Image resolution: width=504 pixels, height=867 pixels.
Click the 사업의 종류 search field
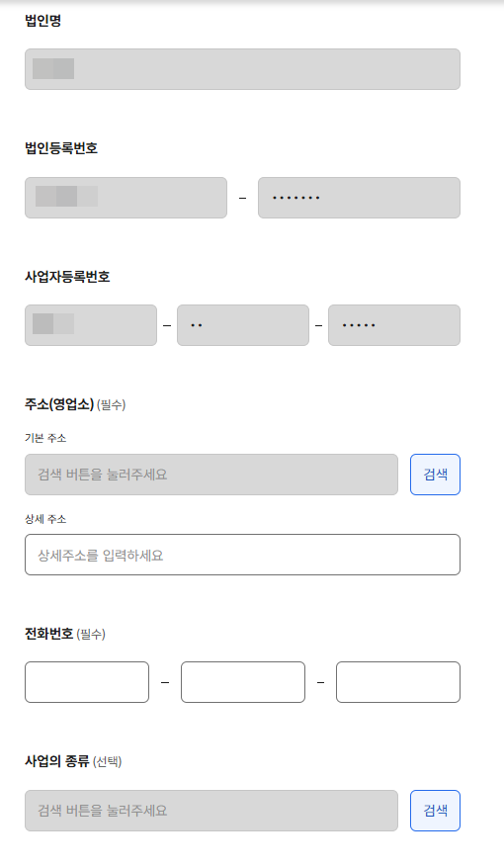211,811
